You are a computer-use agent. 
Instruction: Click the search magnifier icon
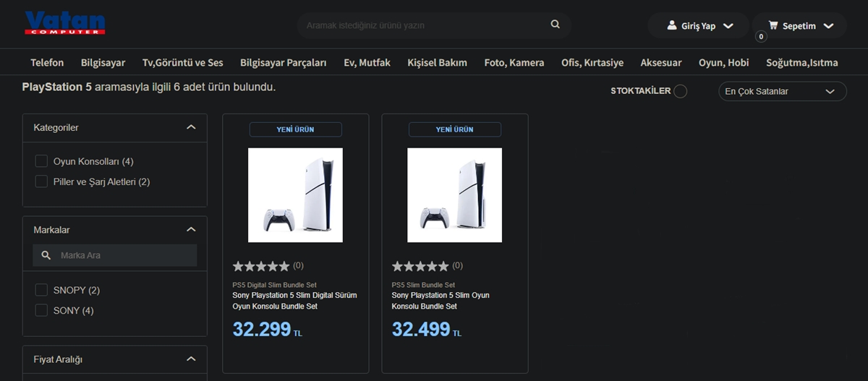click(556, 25)
